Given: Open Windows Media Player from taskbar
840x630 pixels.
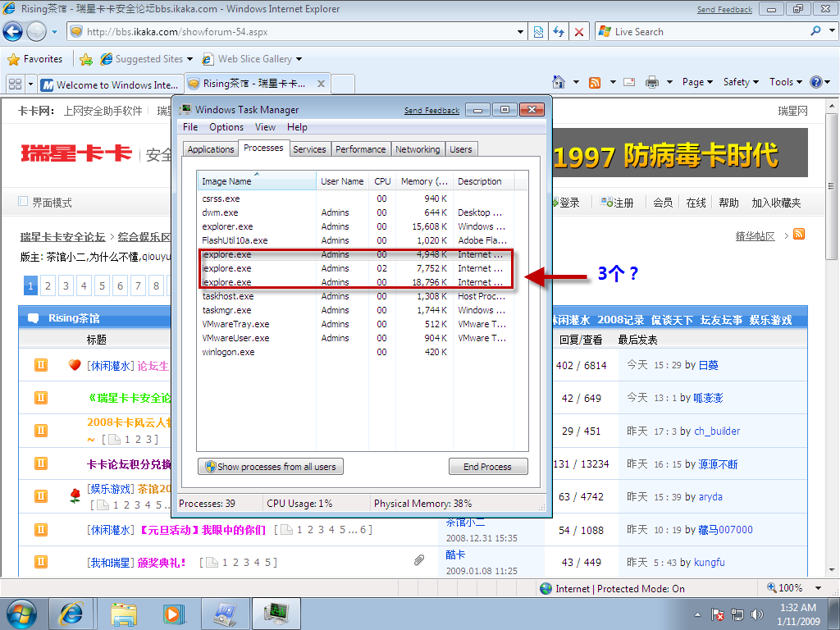Looking at the screenshot, I should tap(173, 613).
